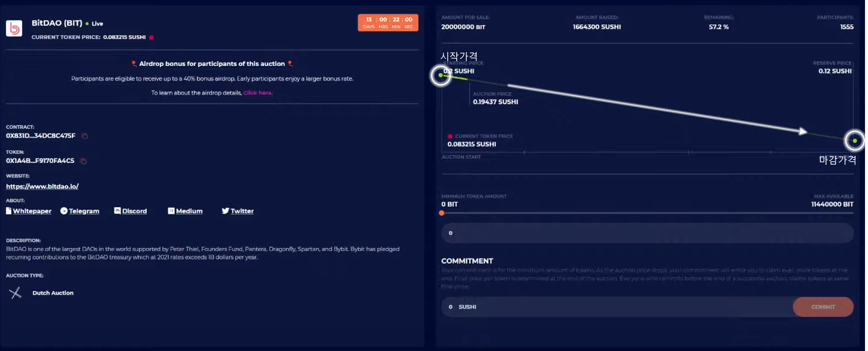Viewport: 868px width, 351px height.
Task: Focus the token amount input field
Action: click(647, 233)
